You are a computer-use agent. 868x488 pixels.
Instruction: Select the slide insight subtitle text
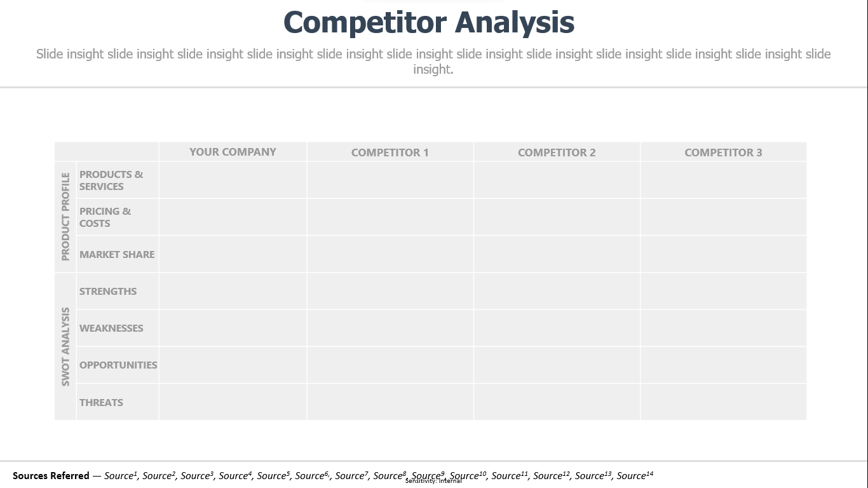coord(433,62)
